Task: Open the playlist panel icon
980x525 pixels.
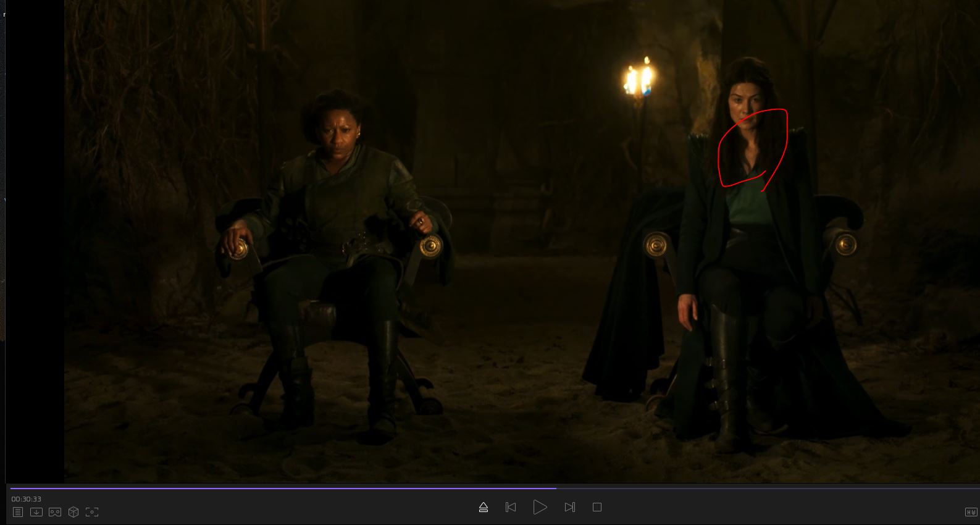Action: click(18, 512)
